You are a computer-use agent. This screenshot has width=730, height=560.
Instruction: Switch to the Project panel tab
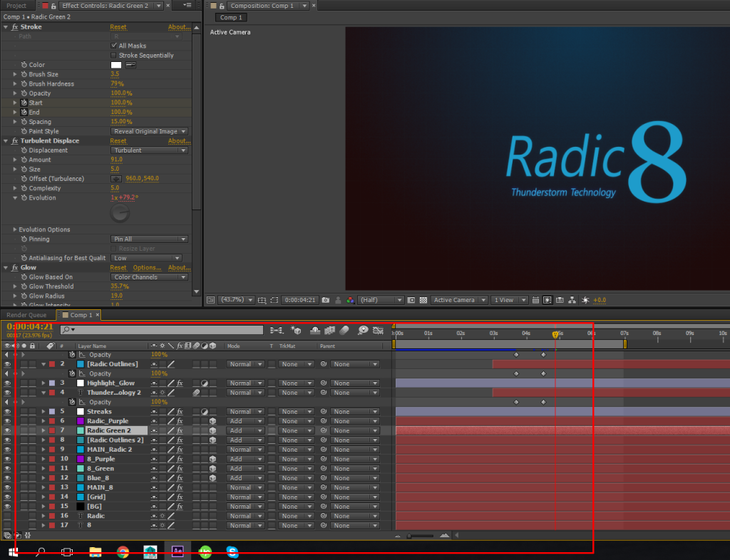(16, 6)
